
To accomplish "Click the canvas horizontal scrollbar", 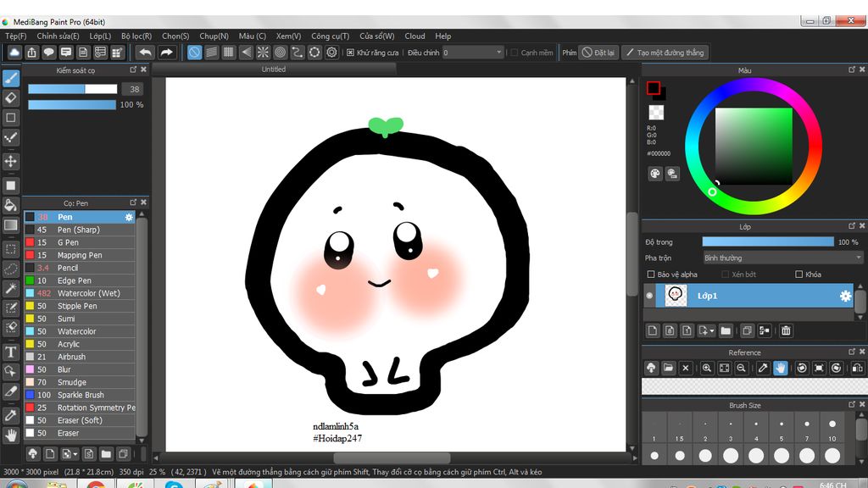I will click(392, 458).
